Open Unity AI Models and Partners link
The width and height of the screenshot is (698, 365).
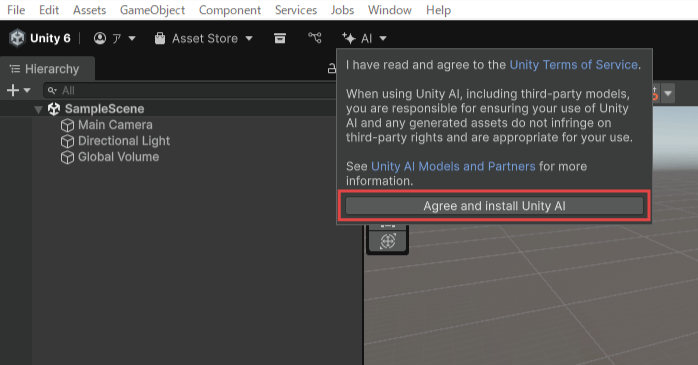tap(453, 166)
